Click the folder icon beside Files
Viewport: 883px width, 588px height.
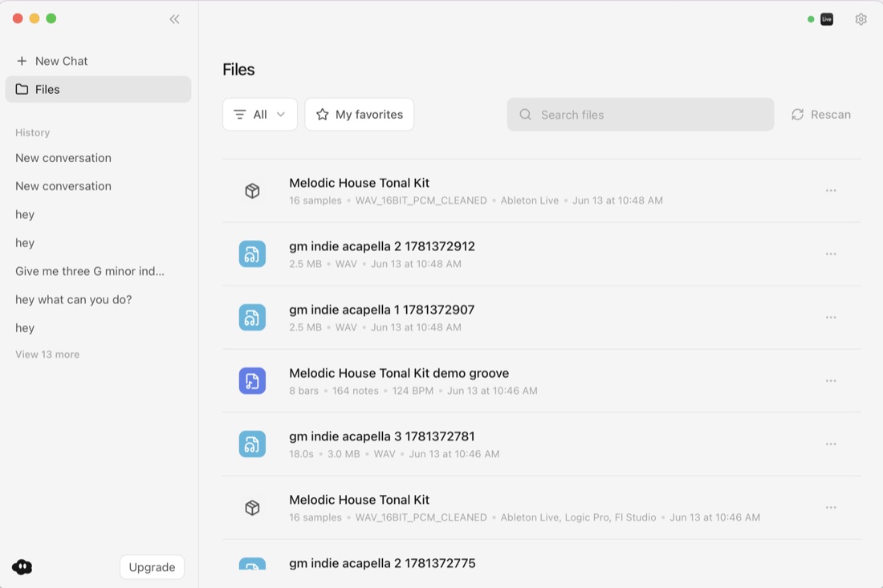[x=22, y=90]
